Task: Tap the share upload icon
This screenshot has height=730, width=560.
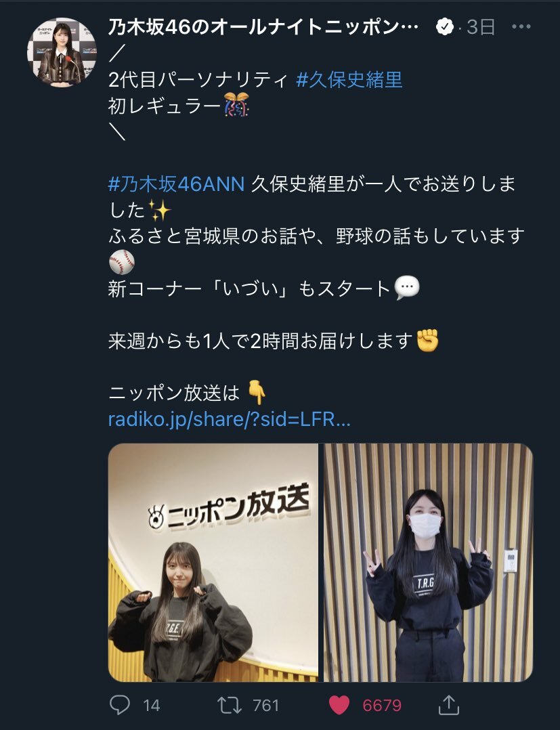Action: click(x=449, y=705)
